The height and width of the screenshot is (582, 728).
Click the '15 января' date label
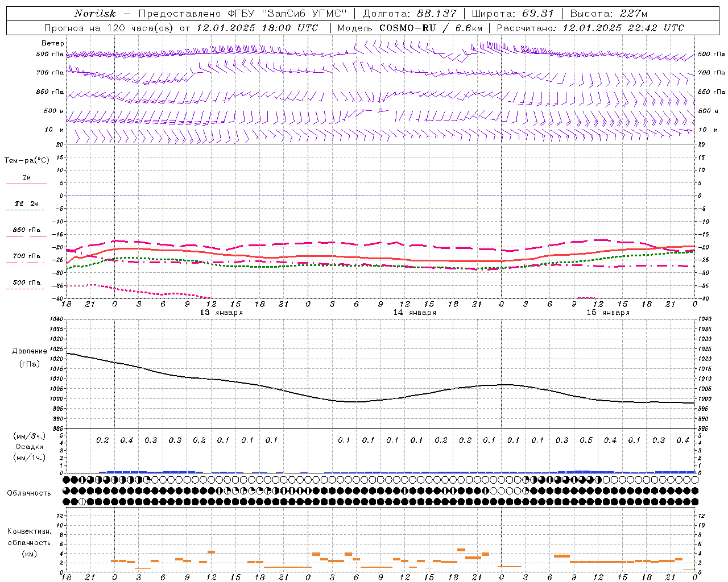pyautogui.click(x=608, y=313)
